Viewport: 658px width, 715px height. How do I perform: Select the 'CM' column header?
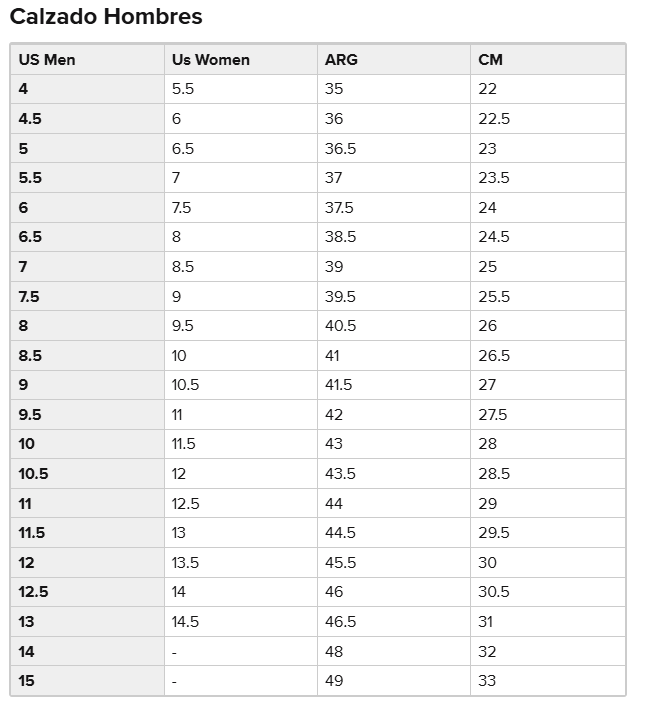click(490, 60)
